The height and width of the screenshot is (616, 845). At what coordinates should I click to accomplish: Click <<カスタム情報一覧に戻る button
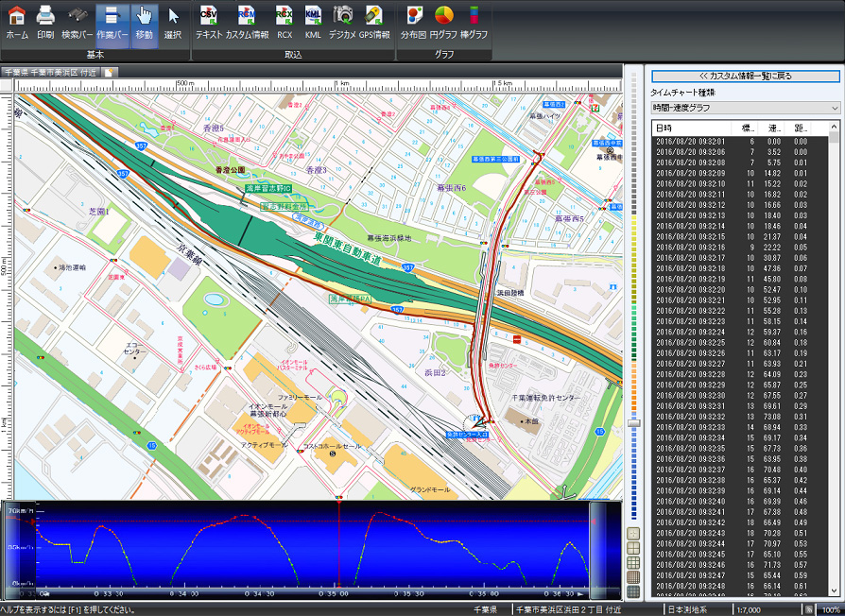[745, 76]
